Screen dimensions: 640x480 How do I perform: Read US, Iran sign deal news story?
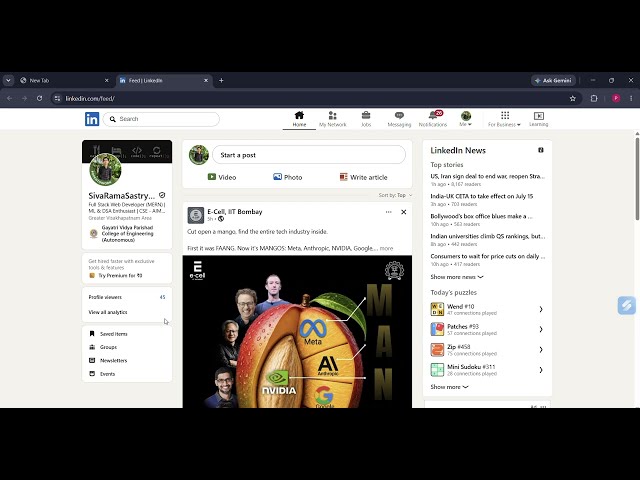click(x=487, y=176)
